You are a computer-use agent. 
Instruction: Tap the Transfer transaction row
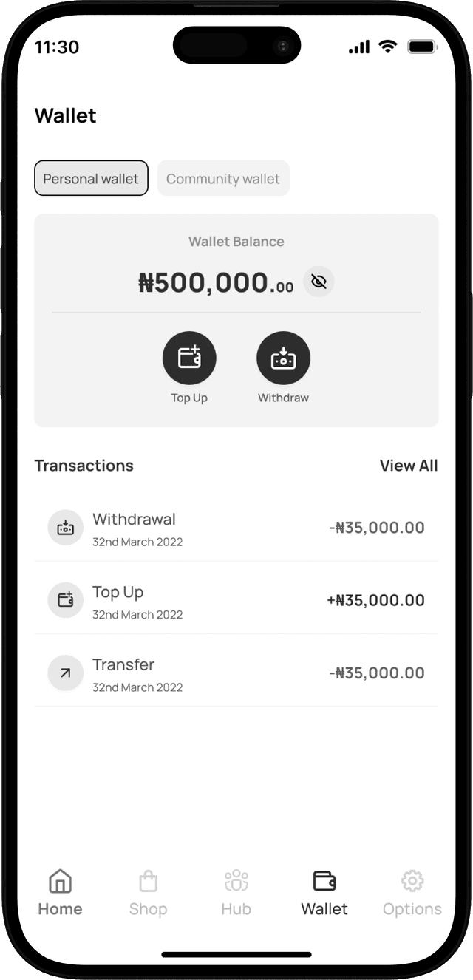pyautogui.click(x=236, y=673)
